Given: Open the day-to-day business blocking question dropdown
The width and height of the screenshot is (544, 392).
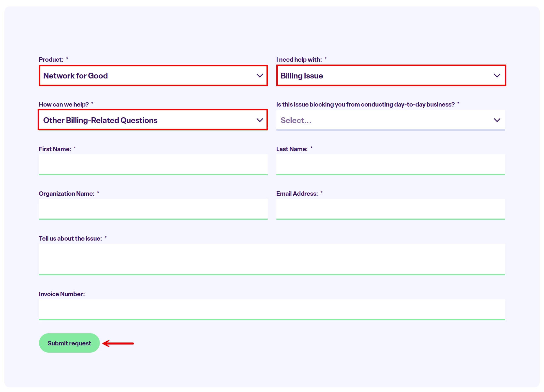Looking at the screenshot, I should coord(391,120).
